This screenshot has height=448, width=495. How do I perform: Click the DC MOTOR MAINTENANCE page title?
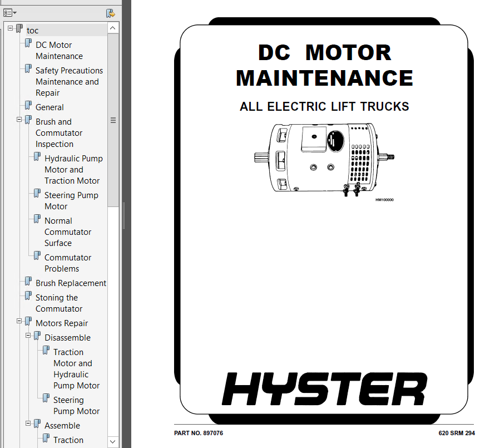tap(324, 65)
